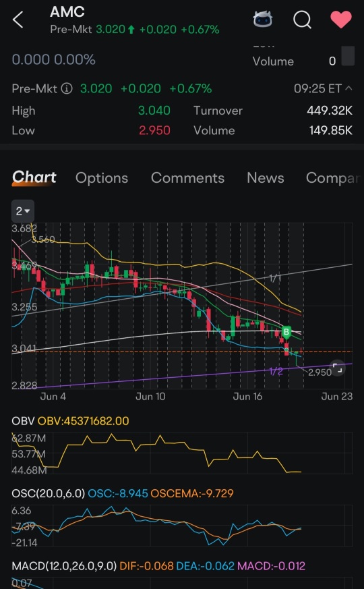Click the Pre-Mkt info circle icon

[x=67, y=88]
